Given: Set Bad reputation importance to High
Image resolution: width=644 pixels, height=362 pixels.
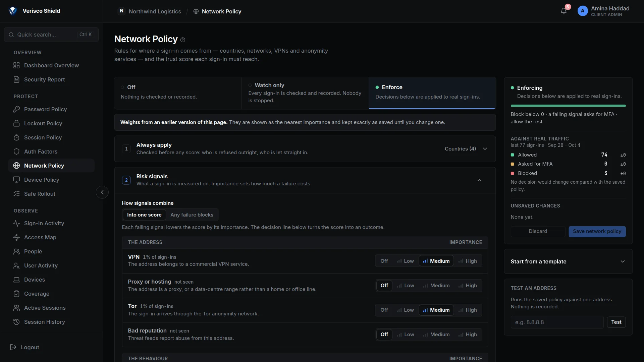Looking at the screenshot, I should 468,335.
